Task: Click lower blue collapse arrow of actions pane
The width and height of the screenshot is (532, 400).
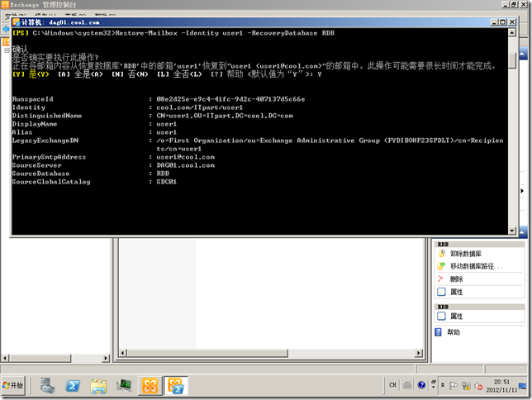Action: pos(522,232)
